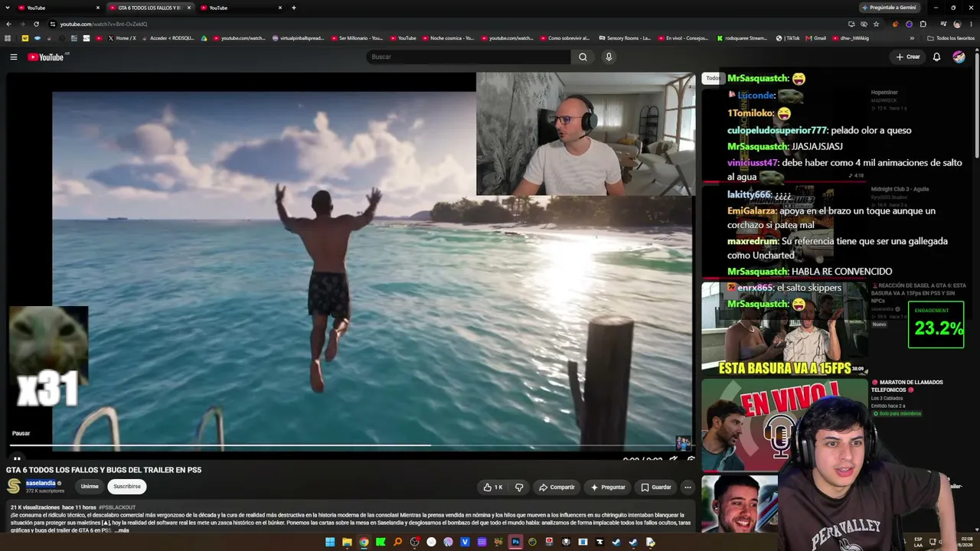
Task: Click the browser address bar URL
Action: pyautogui.click(x=103, y=24)
